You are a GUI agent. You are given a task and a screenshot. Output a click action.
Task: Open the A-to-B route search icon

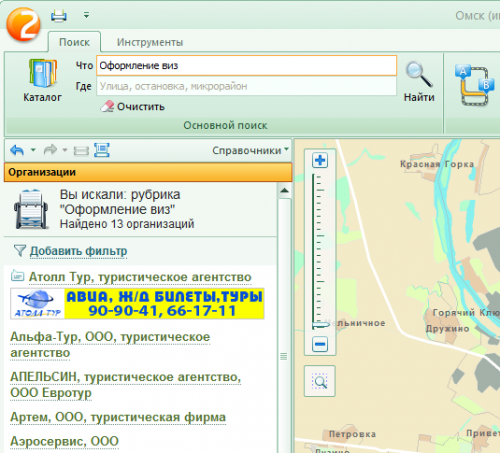(x=474, y=85)
